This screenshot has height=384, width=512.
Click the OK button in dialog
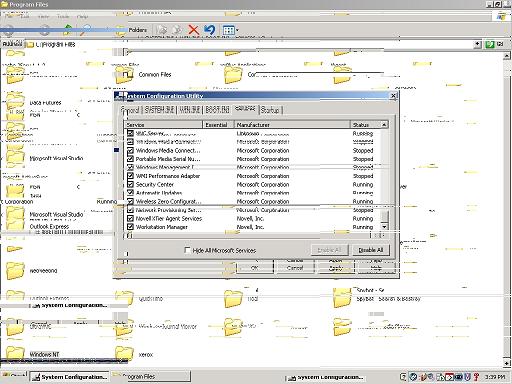pos(255,268)
